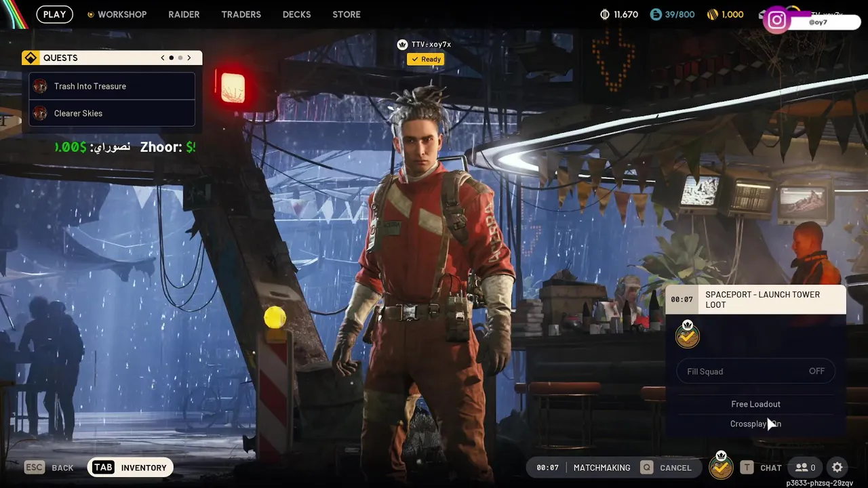Go to previous quests page arrow
The image size is (868, 488).
pos(163,58)
